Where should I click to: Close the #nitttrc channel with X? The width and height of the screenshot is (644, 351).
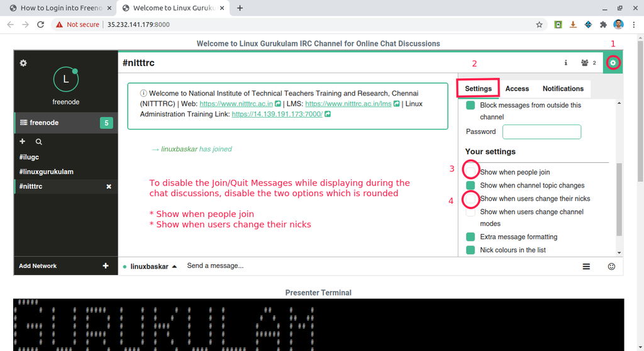point(109,187)
